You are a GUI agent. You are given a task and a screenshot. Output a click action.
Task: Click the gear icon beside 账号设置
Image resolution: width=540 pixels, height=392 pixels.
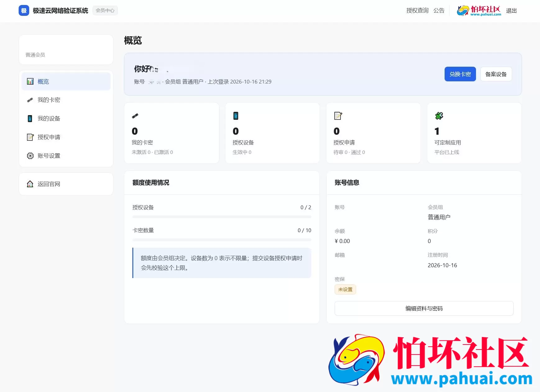coord(30,156)
